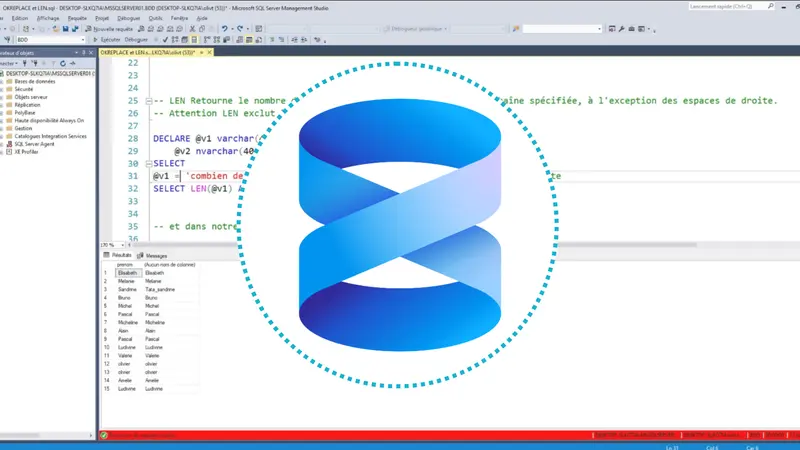Open the Outils menu
The width and height of the screenshot is (800, 450).
tap(155, 18)
